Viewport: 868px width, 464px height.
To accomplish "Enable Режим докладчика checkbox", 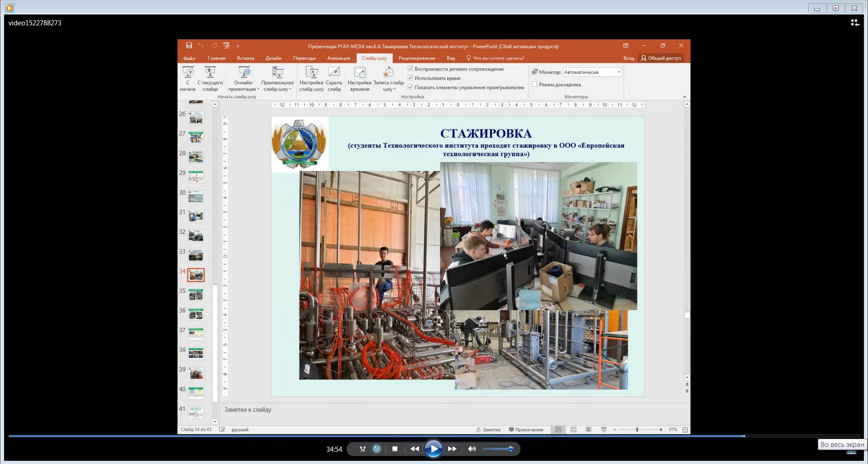I will coord(535,85).
